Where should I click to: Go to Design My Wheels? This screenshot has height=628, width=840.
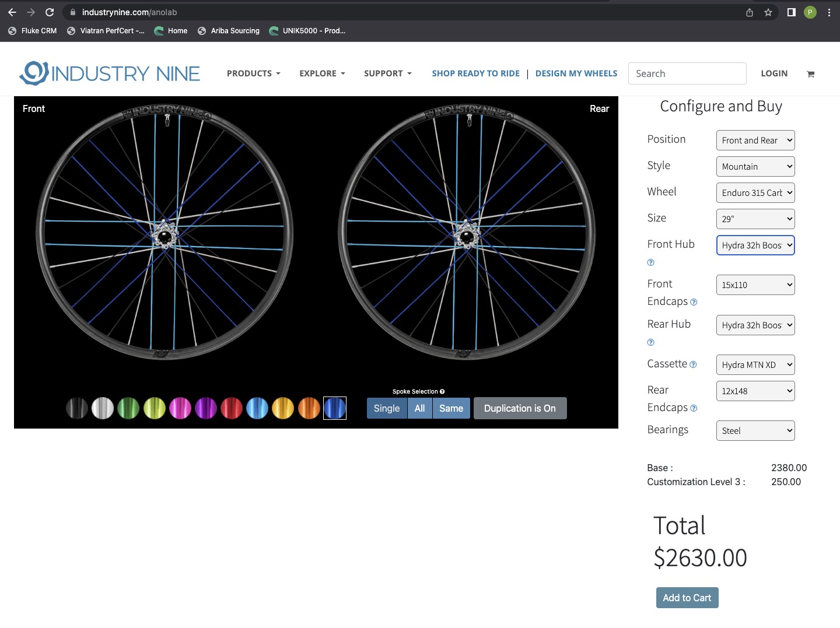click(x=576, y=73)
